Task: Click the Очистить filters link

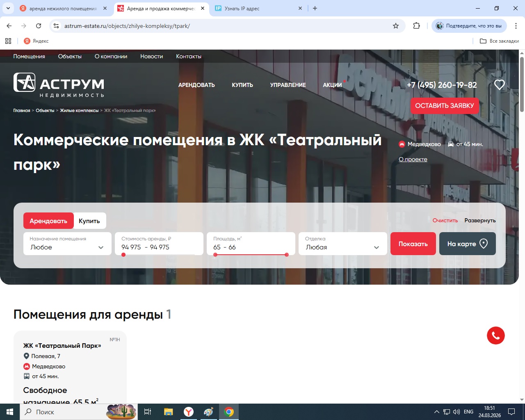Action: pyautogui.click(x=445, y=221)
